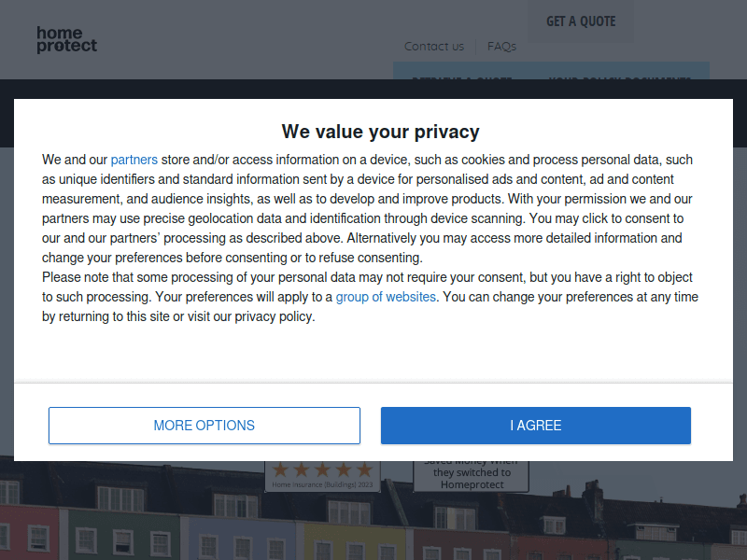This screenshot has width=747, height=560.
Task: Click the Homeprotect logo
Action: point(65,39)
